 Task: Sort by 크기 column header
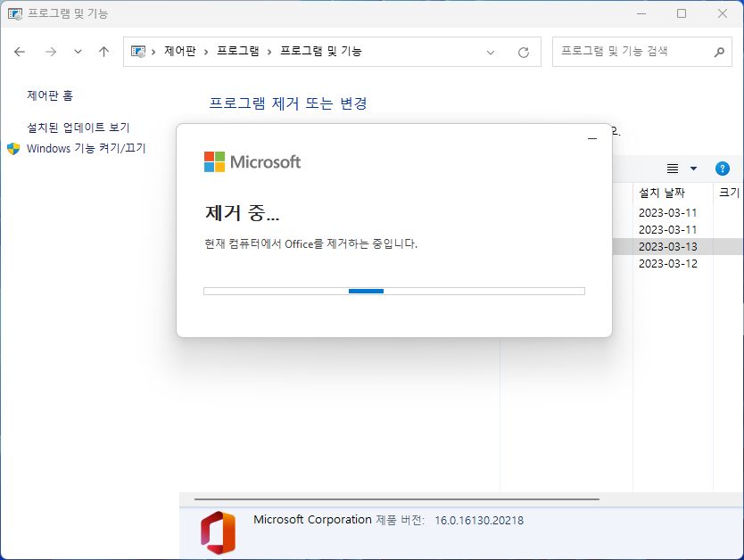pos(729,193)
